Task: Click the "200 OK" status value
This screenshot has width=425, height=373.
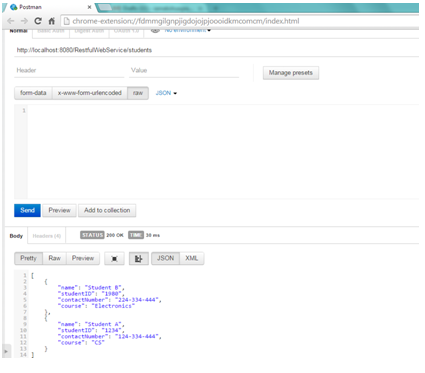Action: coord(115,235)
